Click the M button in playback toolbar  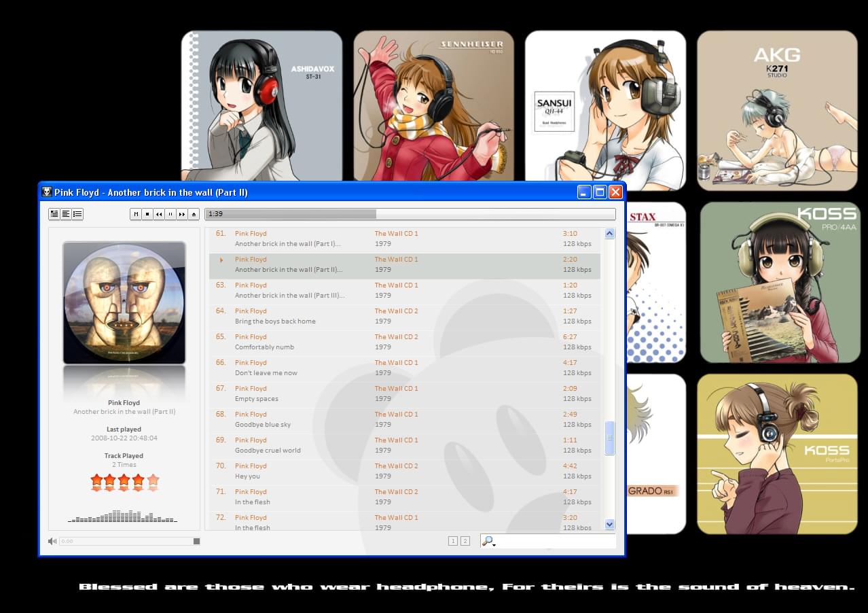[x=136, y=214]
